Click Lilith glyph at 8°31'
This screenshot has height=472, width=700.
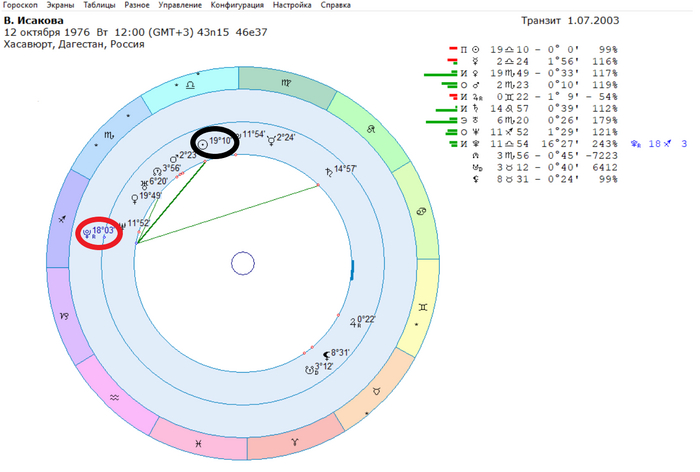(x=326, y=356)
